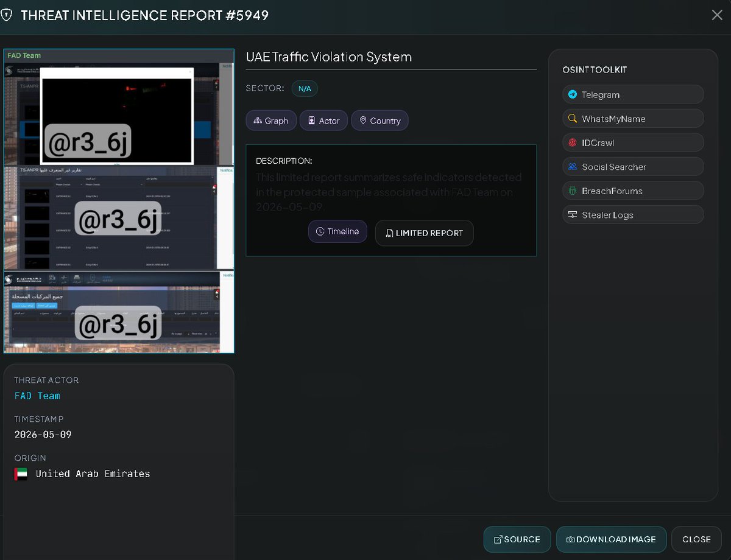Click the CLOSE button at the bottom
This screenshot has height=560, width=731.
click(696, 539)
